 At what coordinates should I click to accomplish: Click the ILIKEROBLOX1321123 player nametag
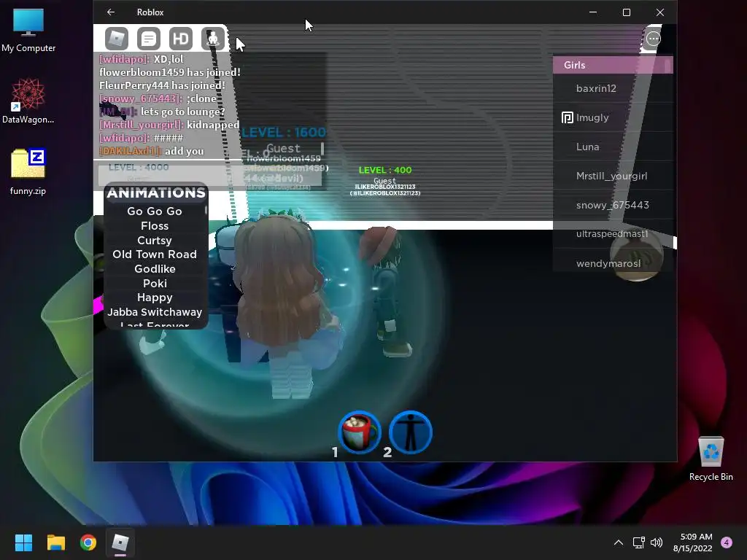(x=385, y=190)
